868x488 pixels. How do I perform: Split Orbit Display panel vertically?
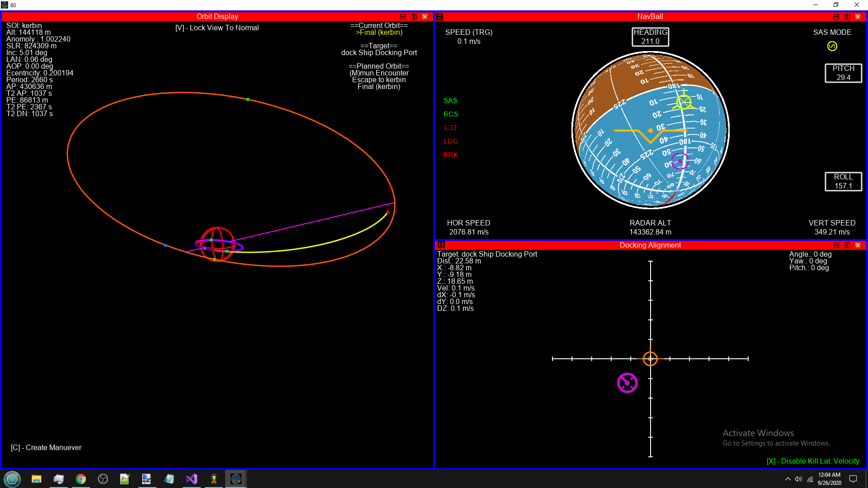pos(414,17)
